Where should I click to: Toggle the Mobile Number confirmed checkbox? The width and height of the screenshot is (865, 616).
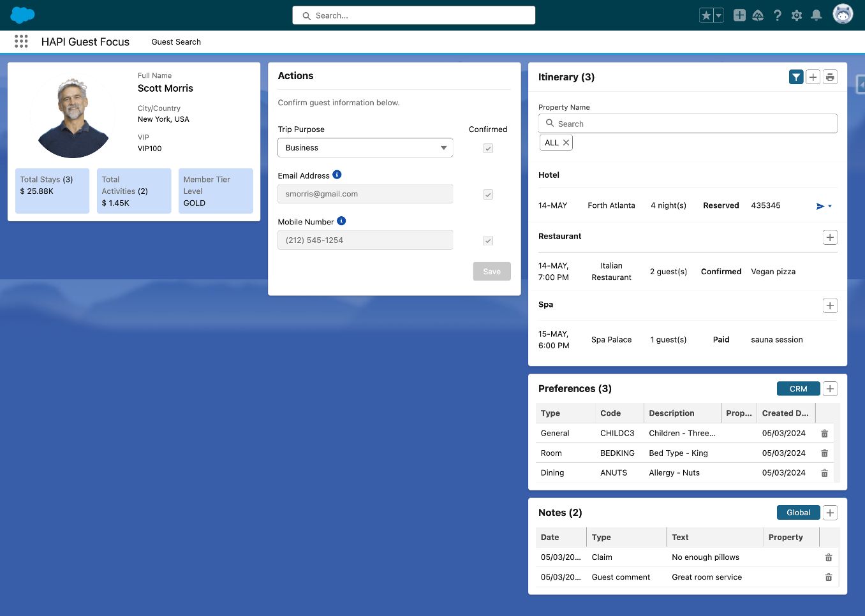click(x=488, y=240)
